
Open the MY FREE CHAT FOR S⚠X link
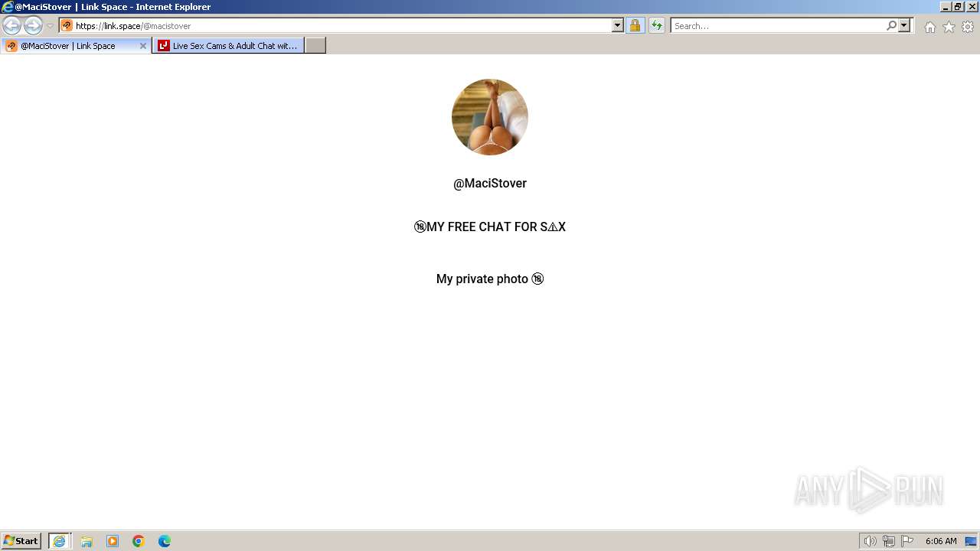490,227
